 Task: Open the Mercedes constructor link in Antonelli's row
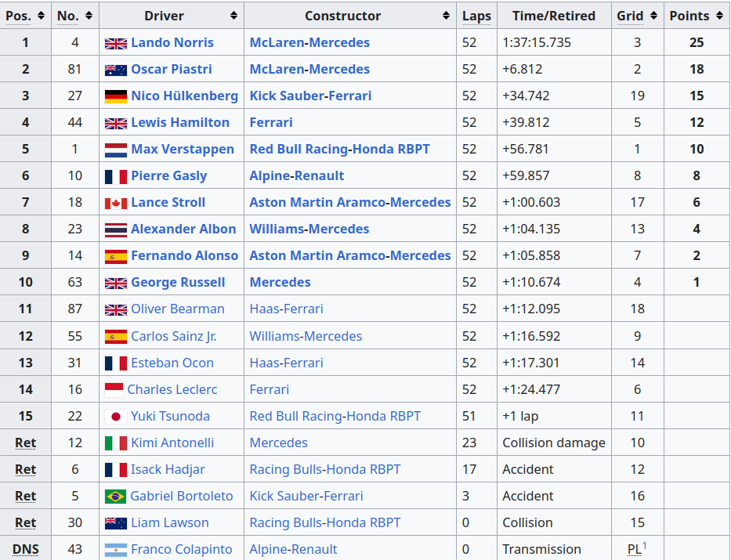coord(278,443)
